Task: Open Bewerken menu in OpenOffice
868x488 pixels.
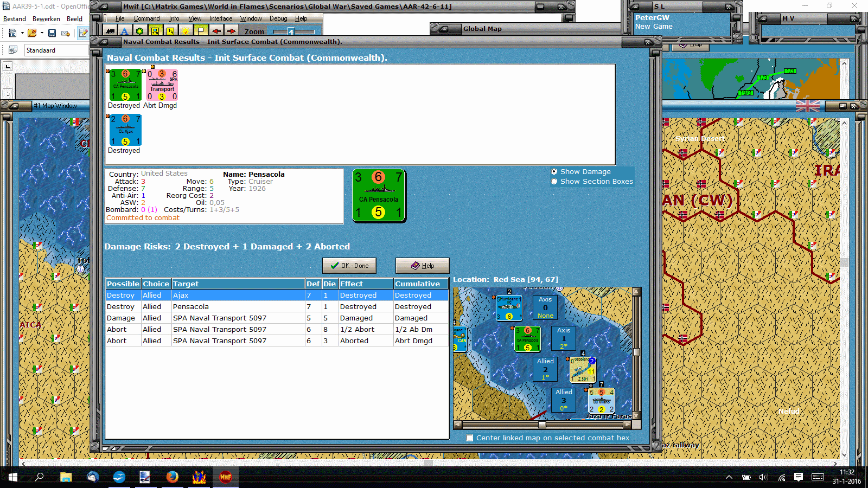Action: (46, 19)
